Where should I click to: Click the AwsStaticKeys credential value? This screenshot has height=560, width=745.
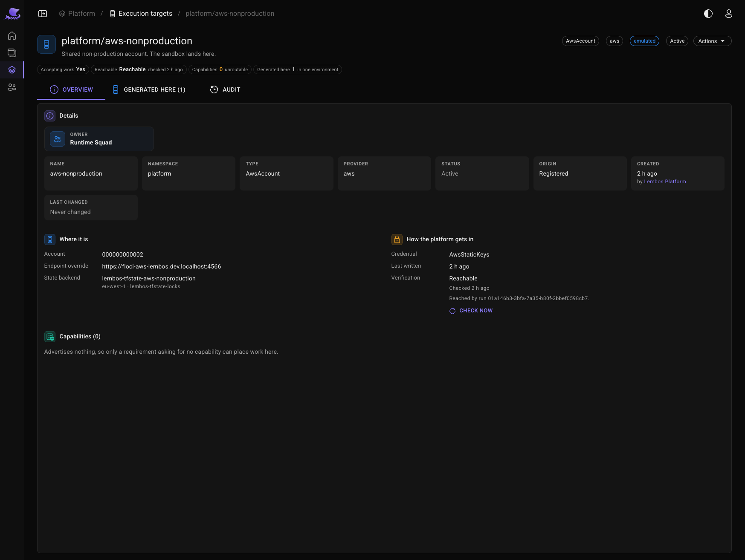[469, 254]
